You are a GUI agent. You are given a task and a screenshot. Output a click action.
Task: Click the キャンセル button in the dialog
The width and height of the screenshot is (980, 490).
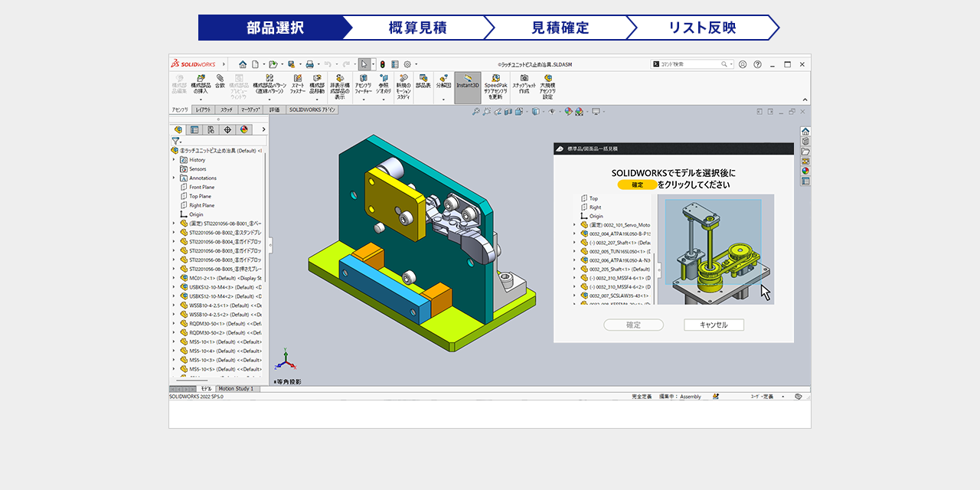point(714,325)
